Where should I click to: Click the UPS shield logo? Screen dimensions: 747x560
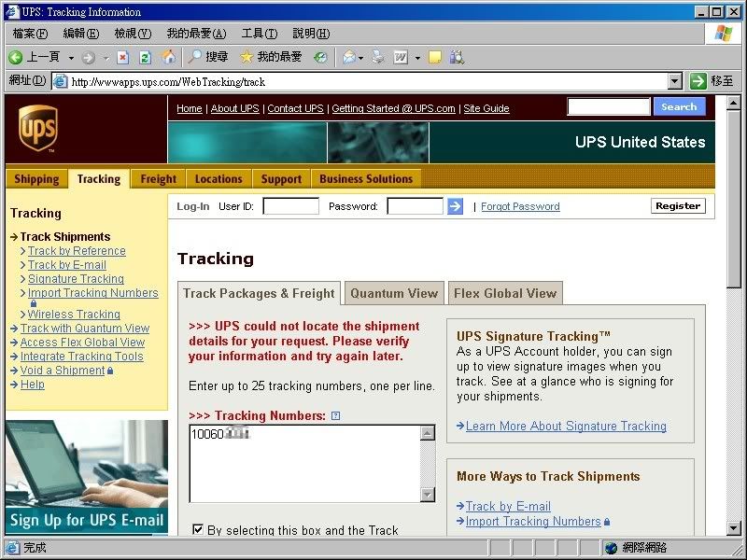[x=38, y=128]
